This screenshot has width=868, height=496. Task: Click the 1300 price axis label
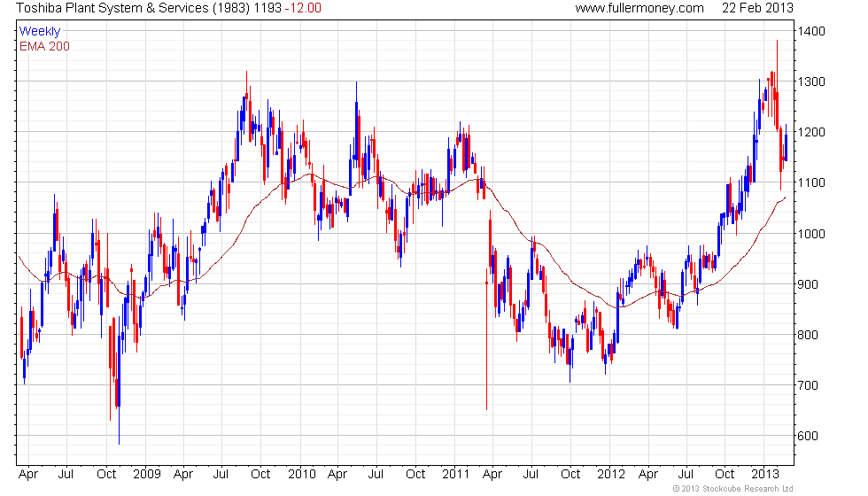coord(811,81)
